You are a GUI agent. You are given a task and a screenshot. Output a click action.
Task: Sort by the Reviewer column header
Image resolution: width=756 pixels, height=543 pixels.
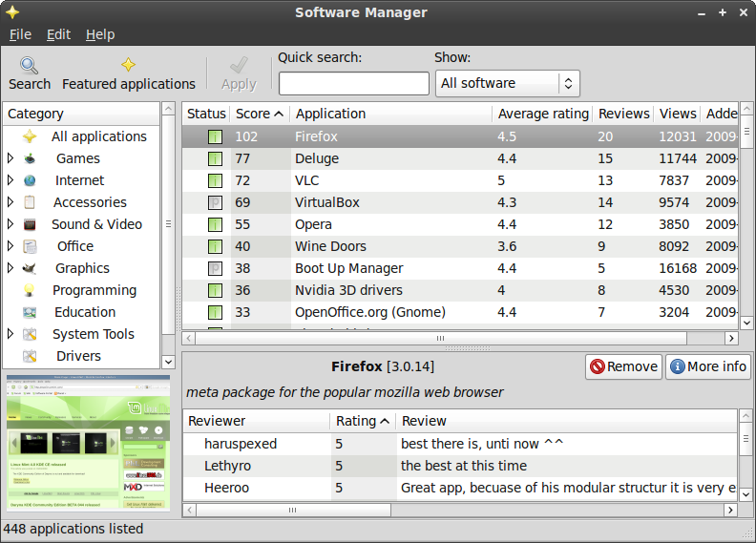click(x=257, y=421)
